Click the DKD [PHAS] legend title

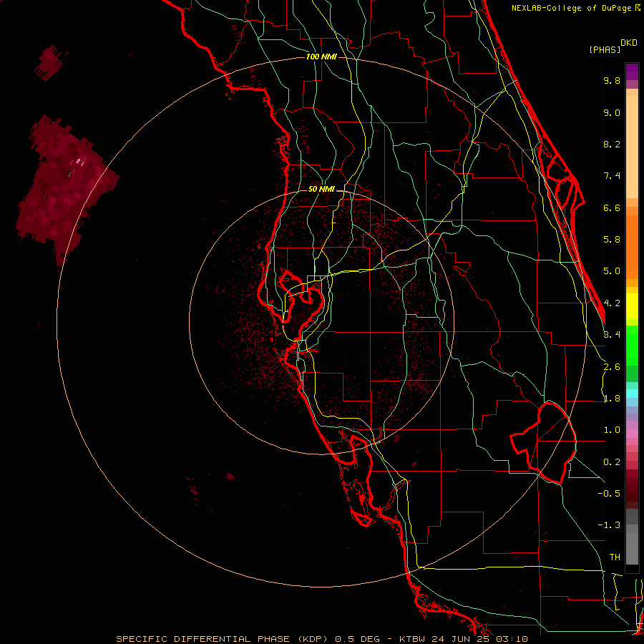coord(613,46)
